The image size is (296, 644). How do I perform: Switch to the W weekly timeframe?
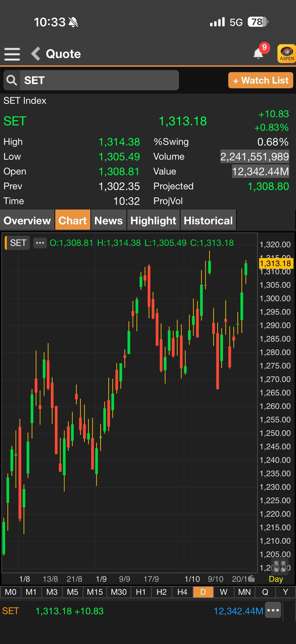coord(224,592)
